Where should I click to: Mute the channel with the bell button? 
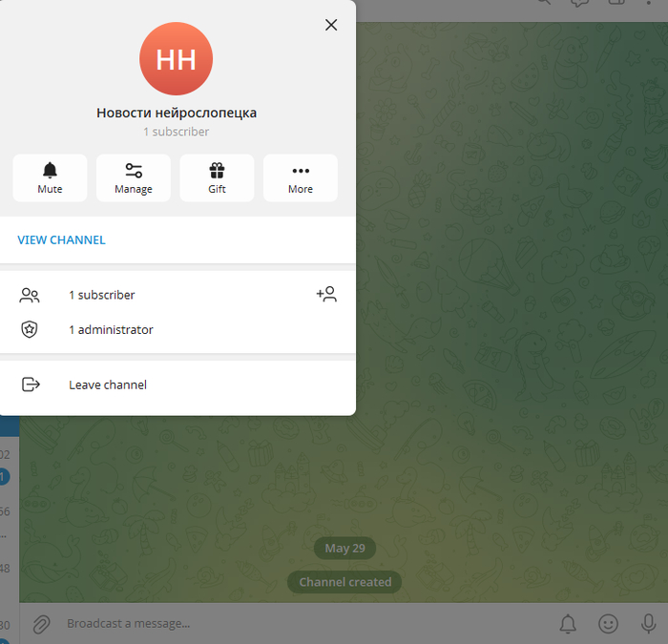50,178
